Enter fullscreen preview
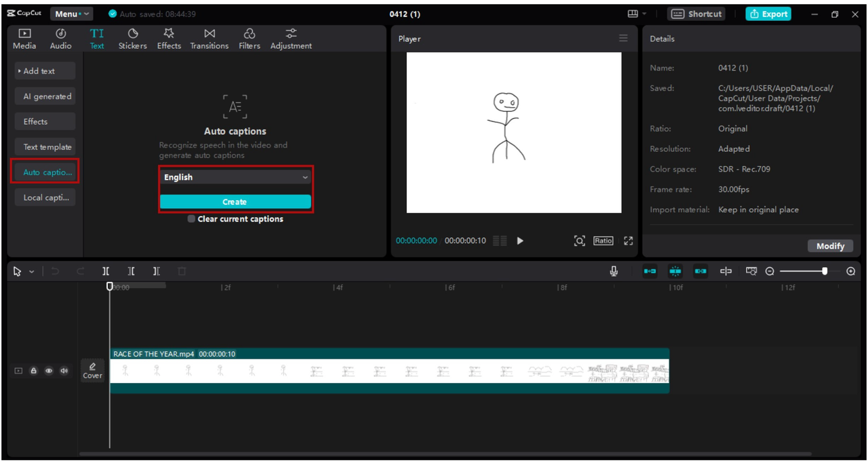Screen dimensions: 868x463 pos(629,241)
